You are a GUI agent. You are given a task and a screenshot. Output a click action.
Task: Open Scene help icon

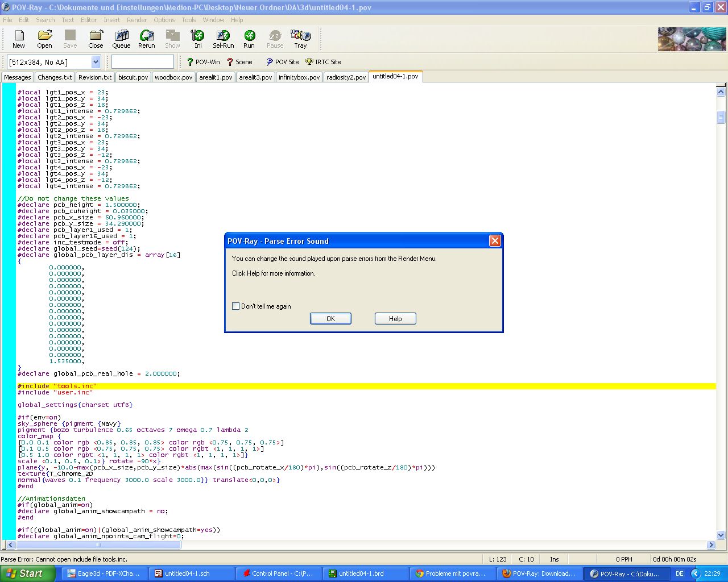pyautogui.click(x=239, y=62)
